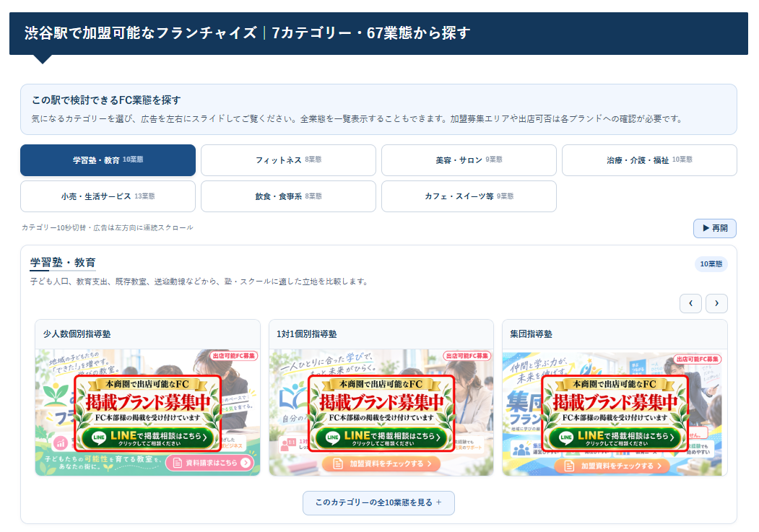
Task: Click 資料請求はこちら in 少人数個別指導塾 card
Action: (x=210, y=463)
